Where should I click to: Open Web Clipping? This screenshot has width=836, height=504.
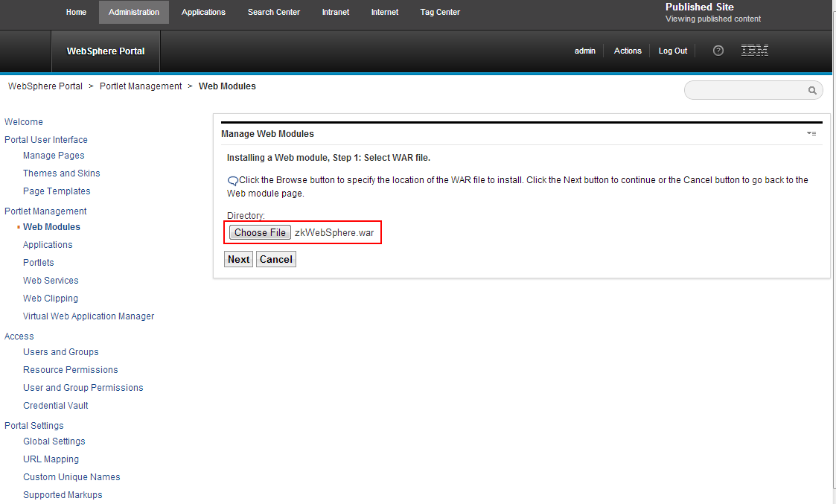[x=51, y=299]
